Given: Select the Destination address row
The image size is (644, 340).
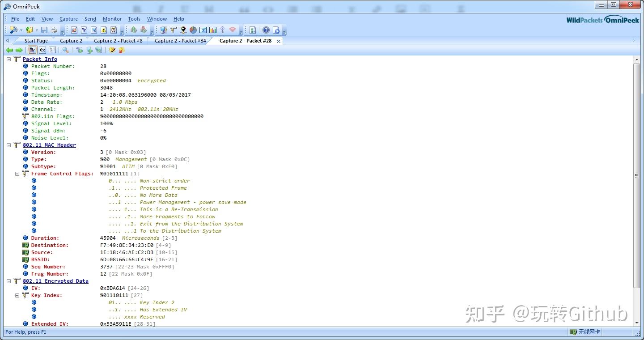Looking at the screenshot, I should coord(97,245).
